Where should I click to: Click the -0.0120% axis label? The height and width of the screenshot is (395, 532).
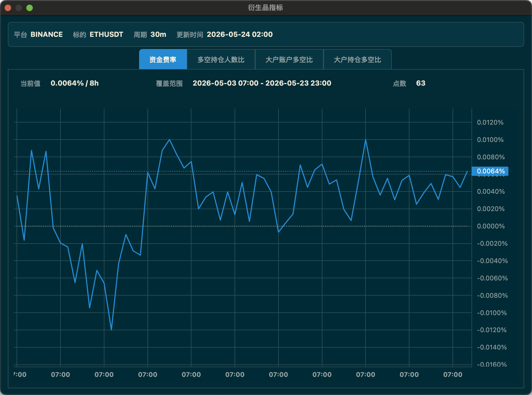(x=492, y=330)
